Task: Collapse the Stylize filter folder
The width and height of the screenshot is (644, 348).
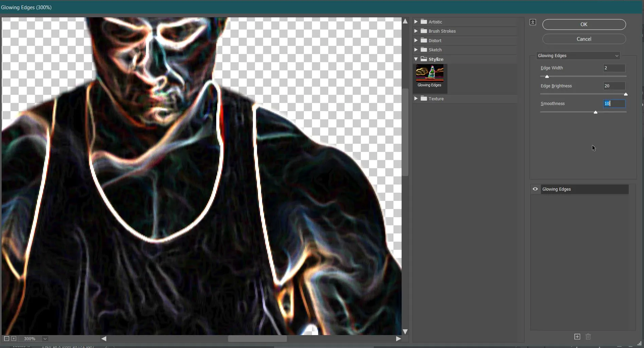Action: 416,59
